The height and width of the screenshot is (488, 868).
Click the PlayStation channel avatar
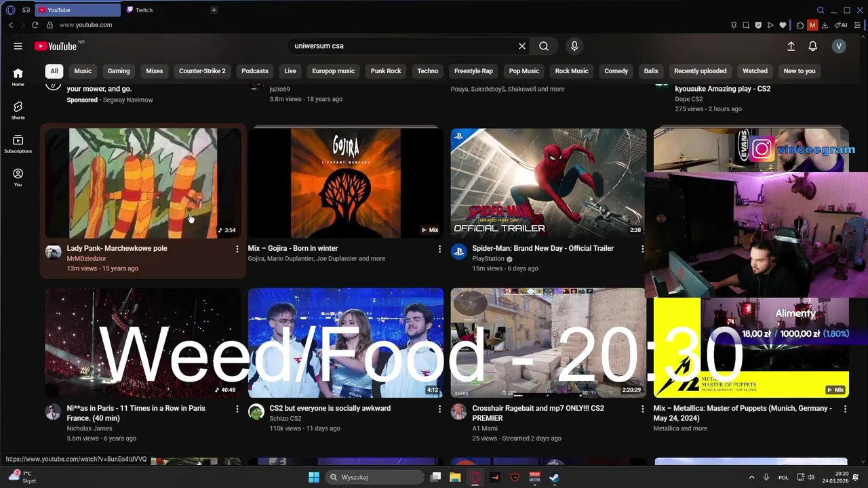tap(459, 251)
